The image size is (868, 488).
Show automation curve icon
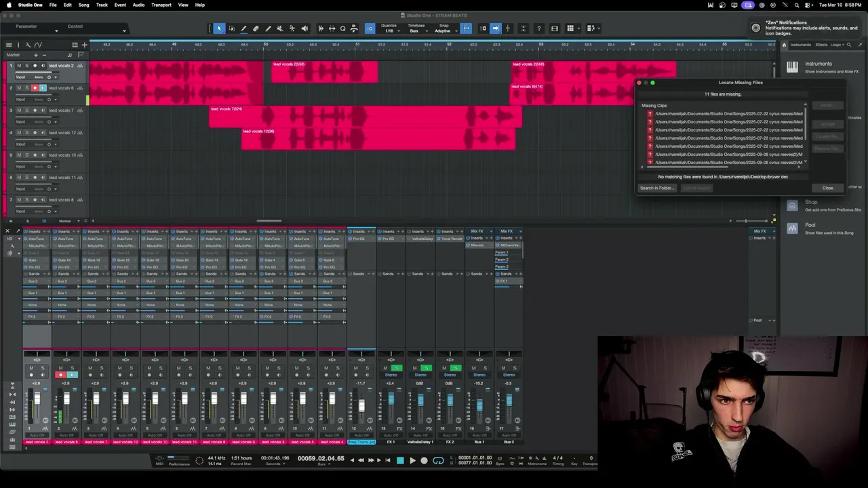[x=38, y=45]
